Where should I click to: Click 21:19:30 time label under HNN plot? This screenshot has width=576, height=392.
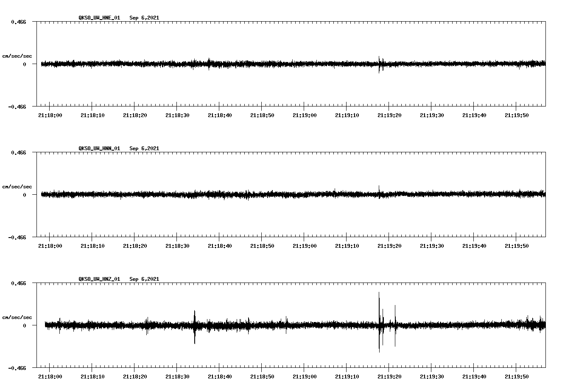click(432, 246)
